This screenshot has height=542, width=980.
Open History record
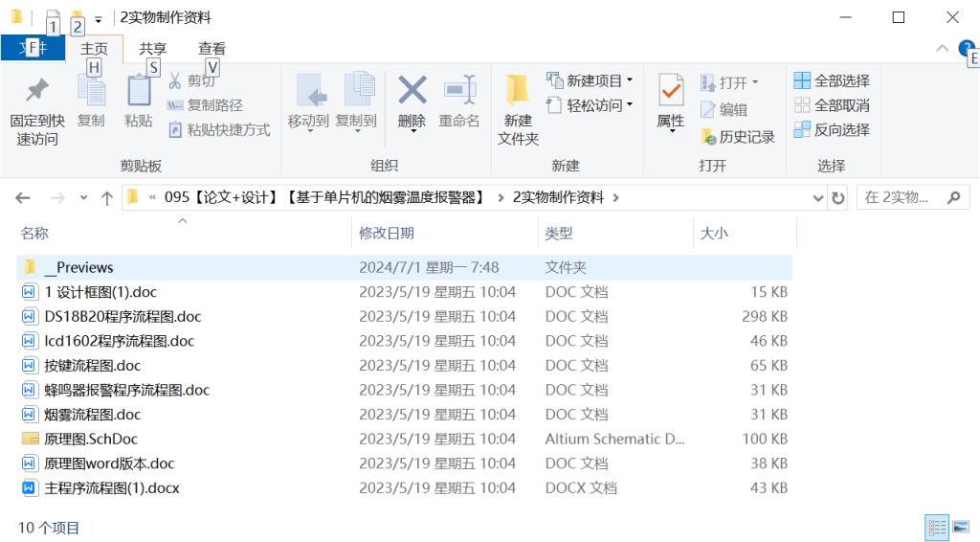coord(738,137)
